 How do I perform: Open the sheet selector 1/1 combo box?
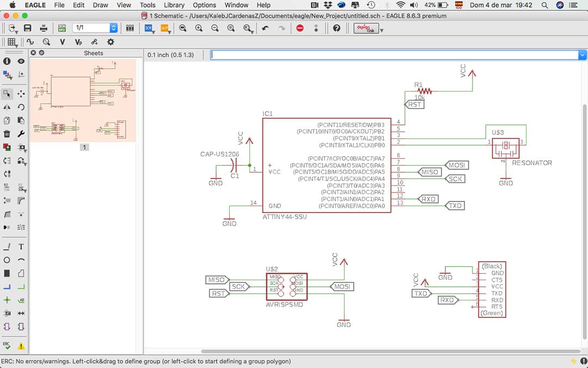click(96, 28)
